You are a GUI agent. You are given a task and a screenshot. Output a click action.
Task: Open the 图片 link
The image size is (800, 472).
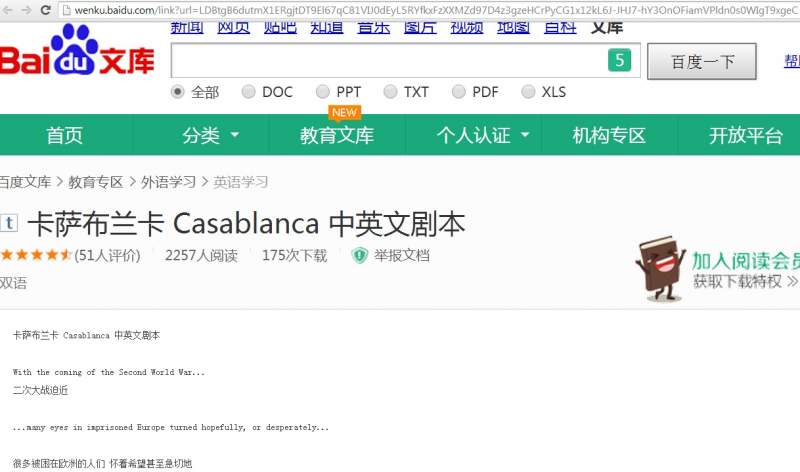[420, 28]
